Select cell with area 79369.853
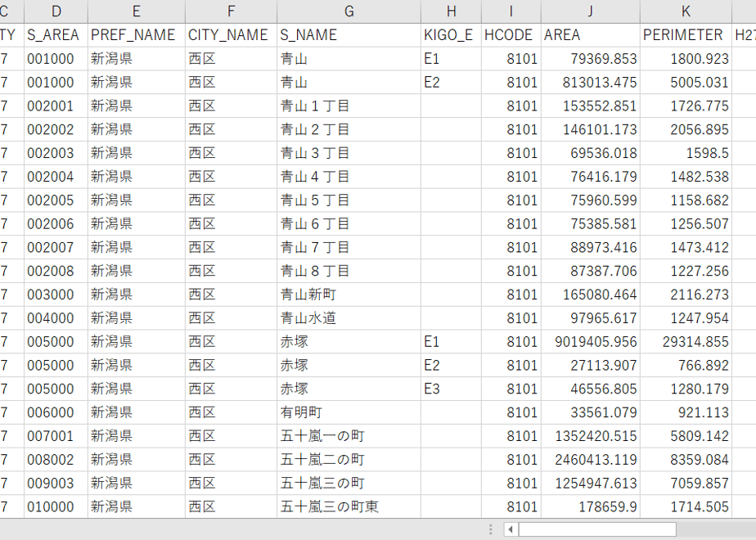The height and width of the screenshot is (540, 756). 591,59
